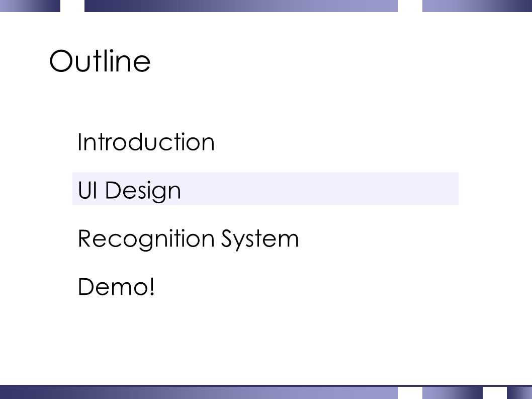Select the highlighted "UI Design" text
This screenshot has height=399, width=532.
click(x=129, y=191)
